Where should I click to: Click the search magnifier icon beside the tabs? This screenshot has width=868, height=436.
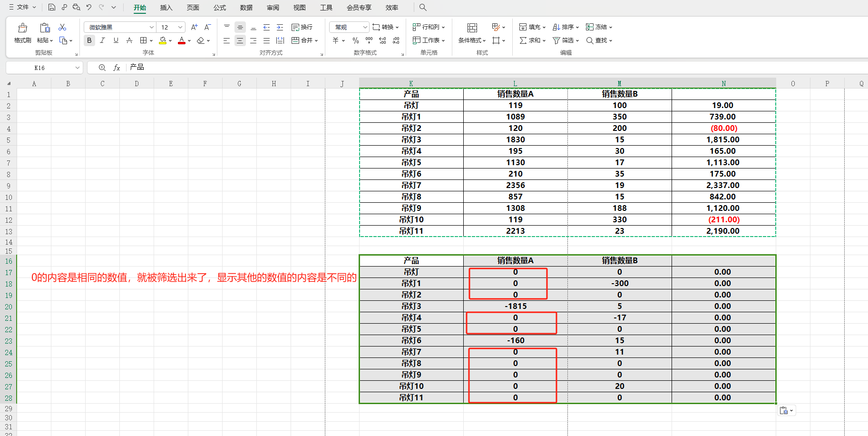pyautogui.click(x=423, y=7)
